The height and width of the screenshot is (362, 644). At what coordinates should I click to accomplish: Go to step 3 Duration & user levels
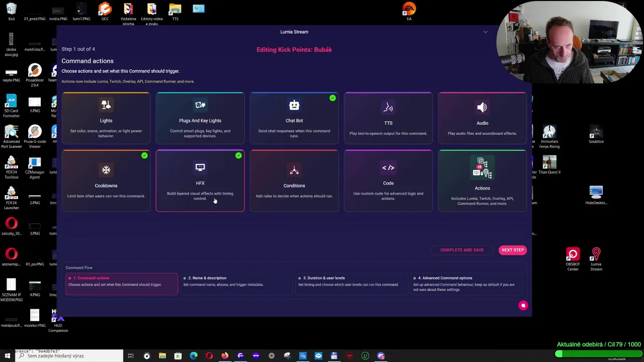(x=351, y=284)
